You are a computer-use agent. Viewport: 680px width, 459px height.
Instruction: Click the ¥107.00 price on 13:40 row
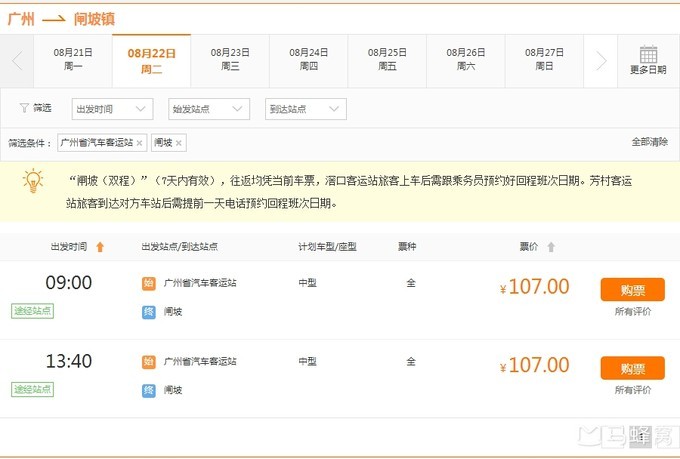pos(534,365)
